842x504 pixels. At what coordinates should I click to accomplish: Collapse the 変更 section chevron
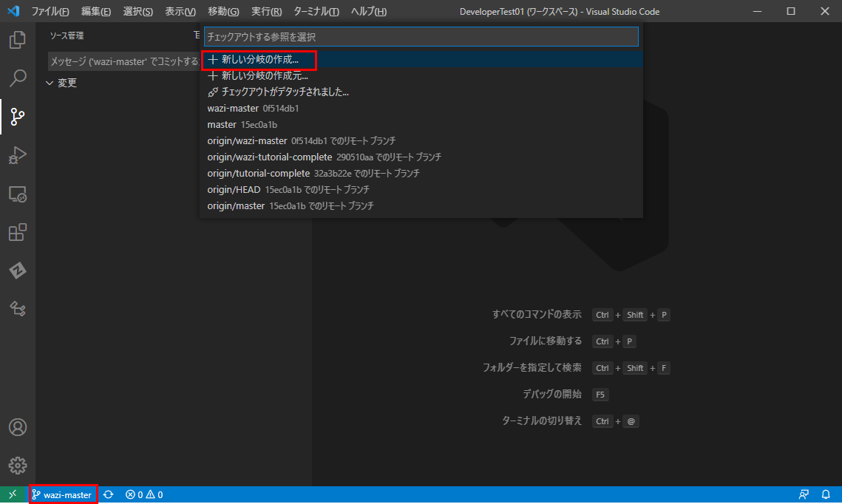click(x=50, y=83)
